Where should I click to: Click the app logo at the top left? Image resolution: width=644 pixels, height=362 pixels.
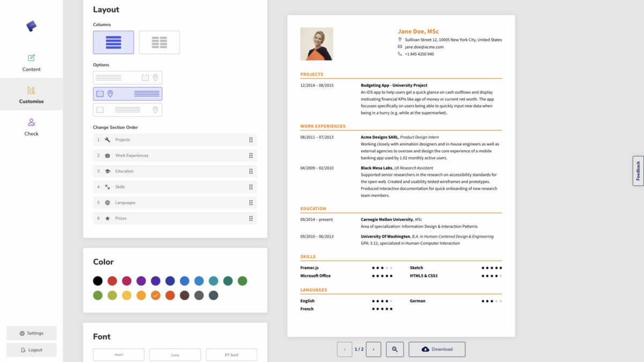coord(31,26)
